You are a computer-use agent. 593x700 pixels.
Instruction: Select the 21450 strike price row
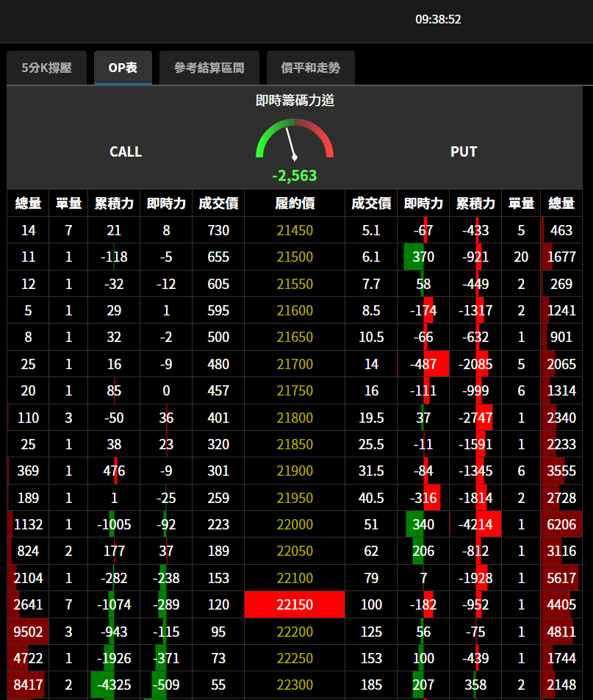[x=295, y=230]
